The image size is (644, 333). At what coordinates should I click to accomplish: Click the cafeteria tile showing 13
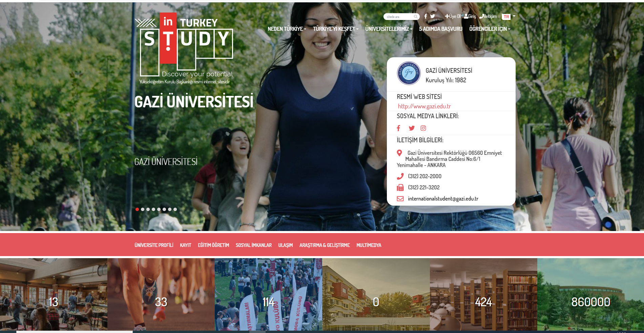[x=54, y=295]
